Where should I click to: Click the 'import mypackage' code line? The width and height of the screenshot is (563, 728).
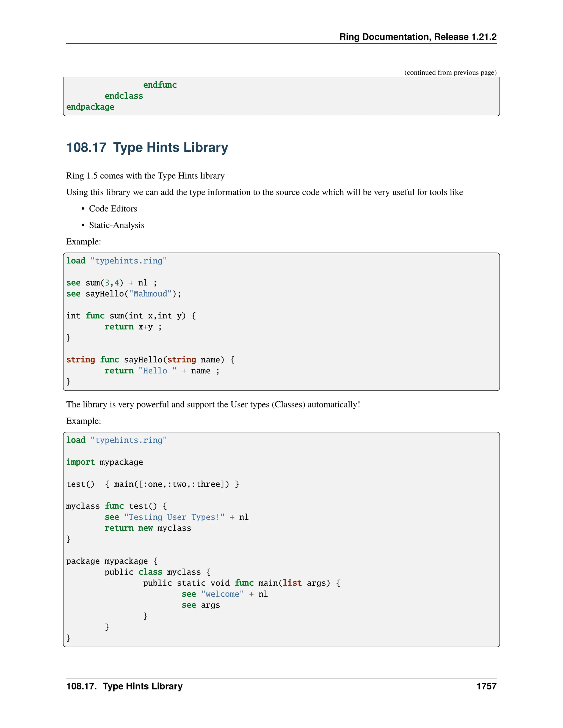tap(104, 462)
